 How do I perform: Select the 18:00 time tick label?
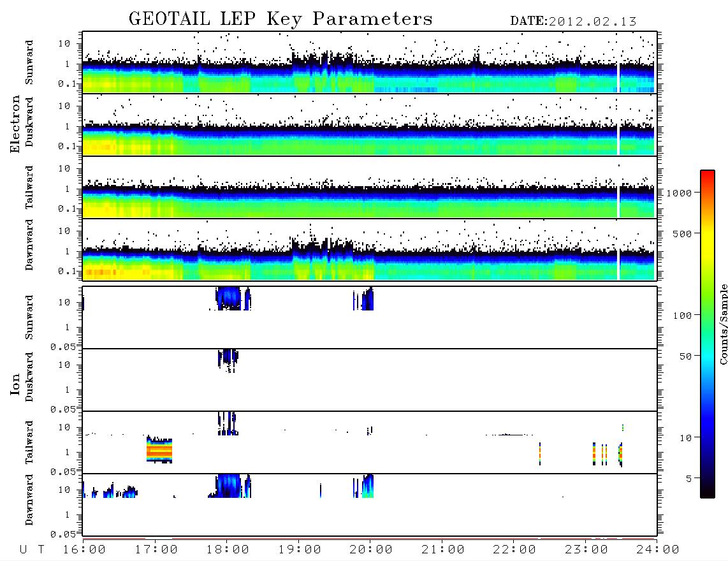pos(228,550)
